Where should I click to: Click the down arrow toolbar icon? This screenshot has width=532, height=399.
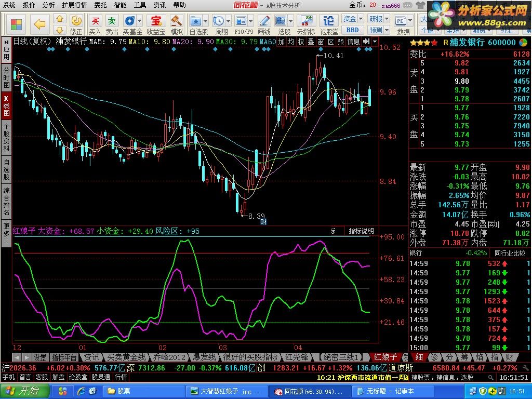pyautogui.click(x=60, y=30)
